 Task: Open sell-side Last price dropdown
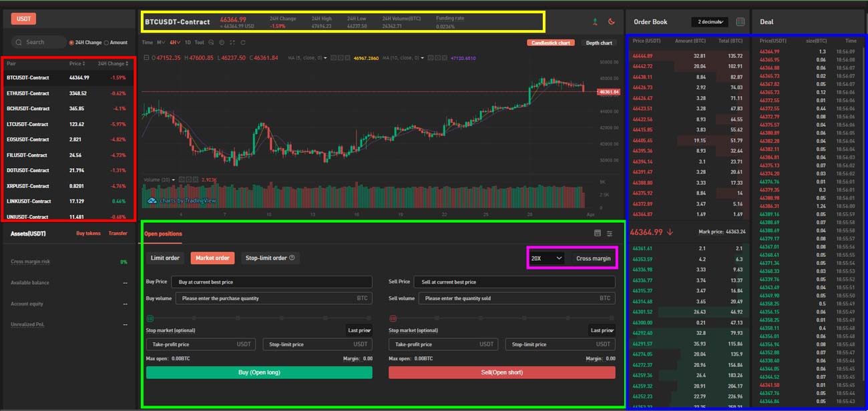pos(602,330)
